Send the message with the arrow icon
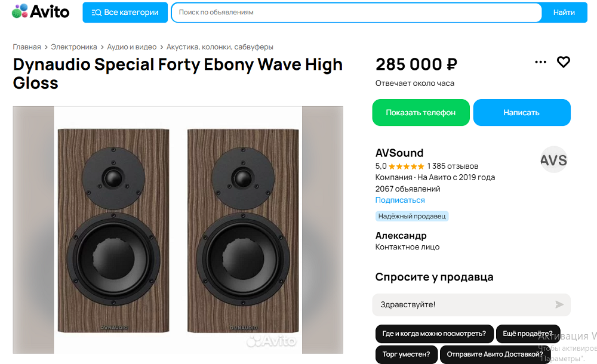 click(559, 305)
